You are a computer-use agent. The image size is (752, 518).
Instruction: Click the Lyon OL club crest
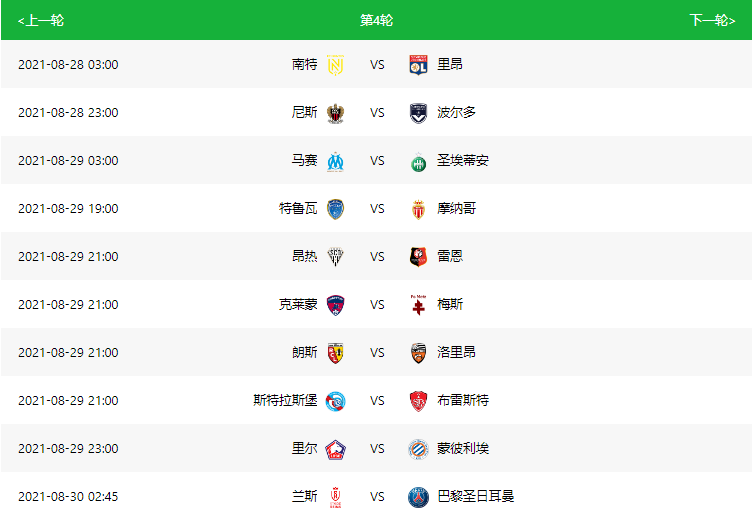click(418, 65)
